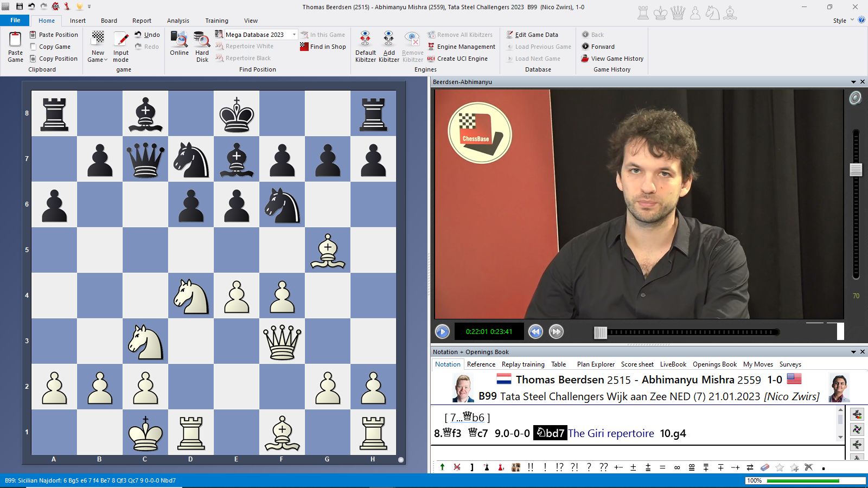This screenshot has width=868, height=488.
Task: Open the Notation pane dropdown arrow
Action: [x=853, y=352]
